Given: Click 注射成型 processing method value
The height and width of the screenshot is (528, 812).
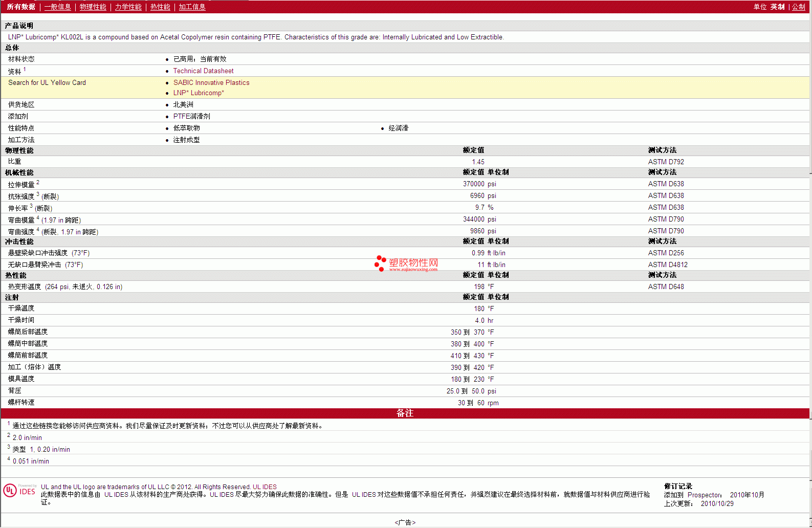Looking at the screenshot, I should 186,140.
